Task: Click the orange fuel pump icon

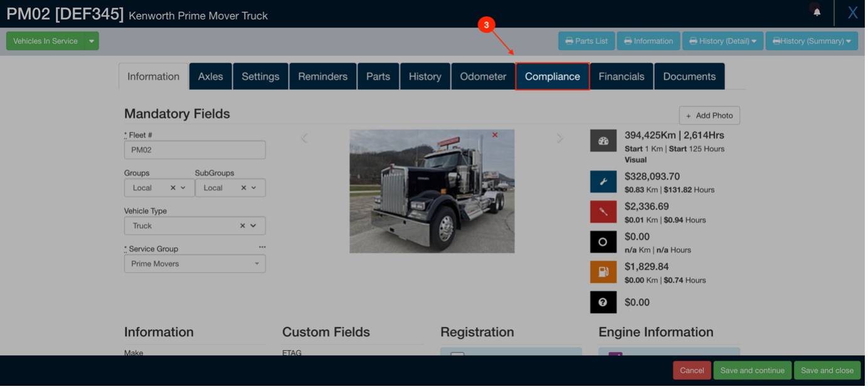Action: 603,272
